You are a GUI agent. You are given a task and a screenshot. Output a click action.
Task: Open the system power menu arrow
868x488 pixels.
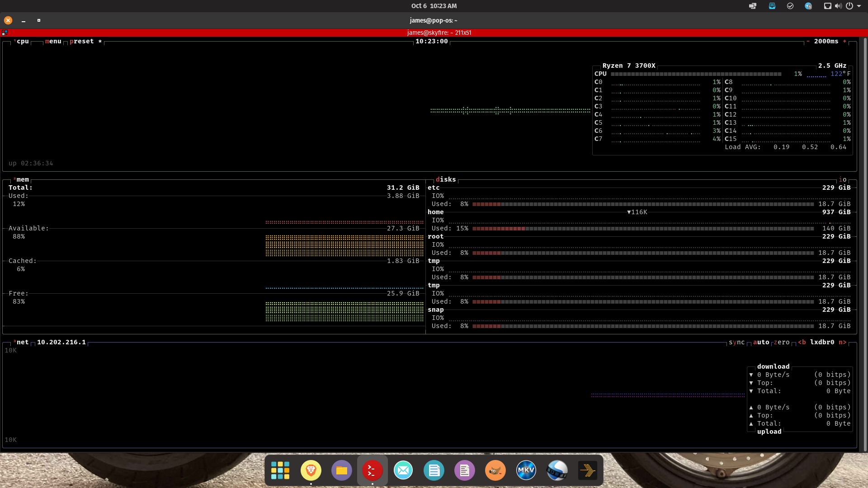tap(859, 6)
